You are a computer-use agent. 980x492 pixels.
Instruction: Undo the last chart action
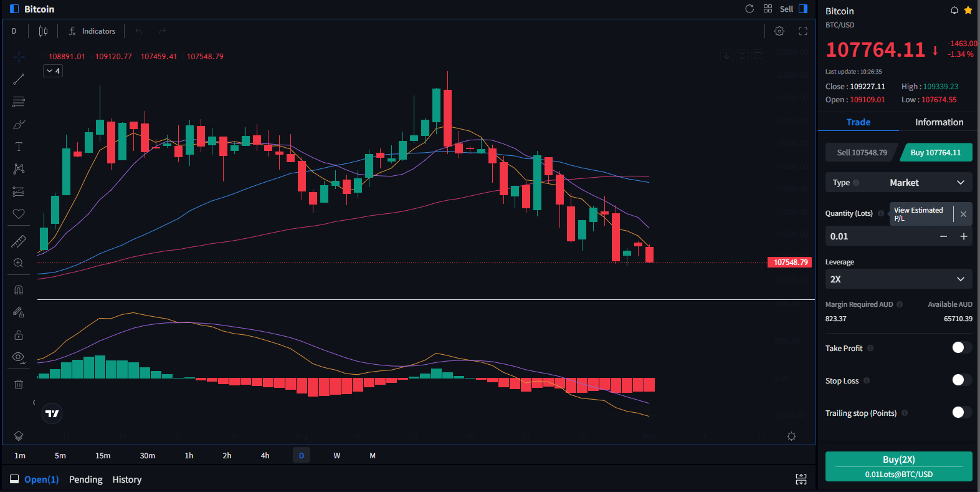pos(139,31)
